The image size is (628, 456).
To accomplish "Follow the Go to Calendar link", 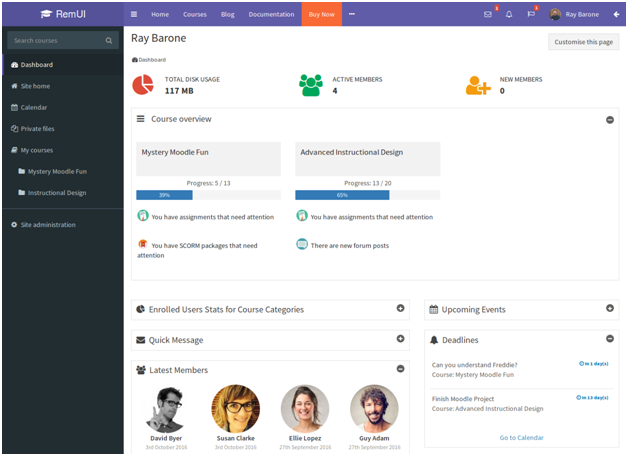I will (x=521, y=438).
